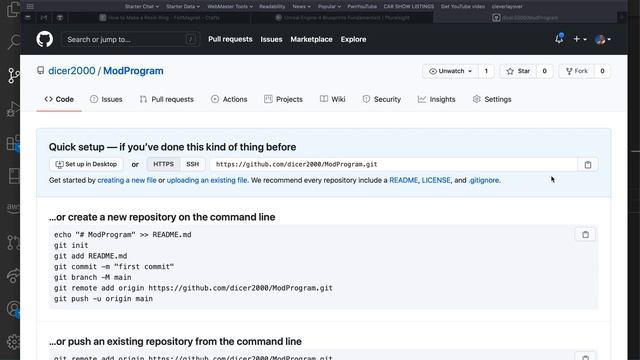This screenshot has width=640, height=360.
Task: Open the Starter Data bookmark folder
Action: click(183, 7)
